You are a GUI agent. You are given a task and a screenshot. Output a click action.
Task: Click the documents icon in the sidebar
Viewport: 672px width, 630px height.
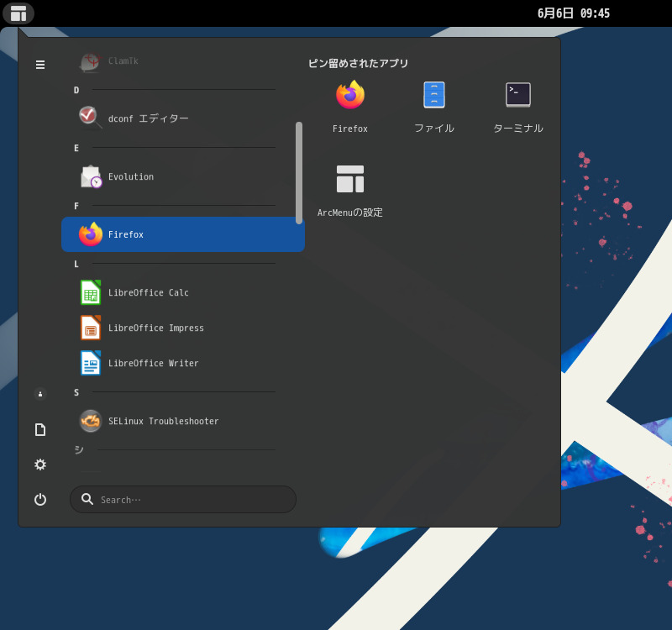40,429
